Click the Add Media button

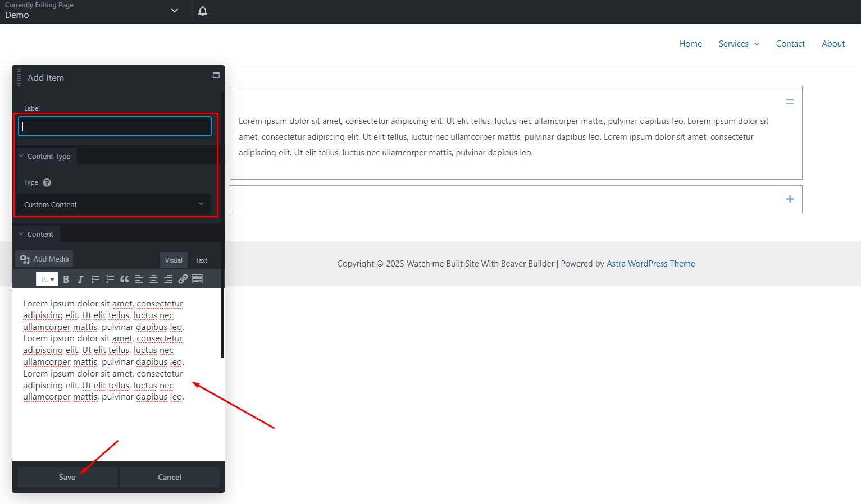44,259
